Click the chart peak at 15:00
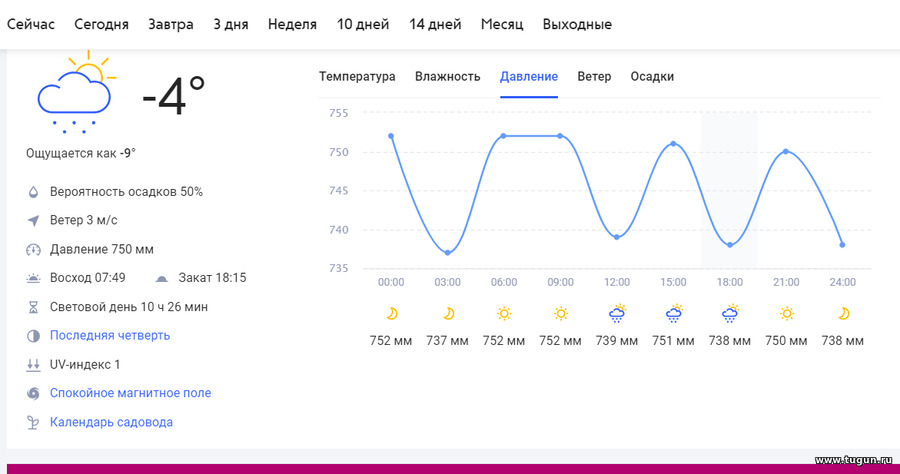 pos(673,143)
